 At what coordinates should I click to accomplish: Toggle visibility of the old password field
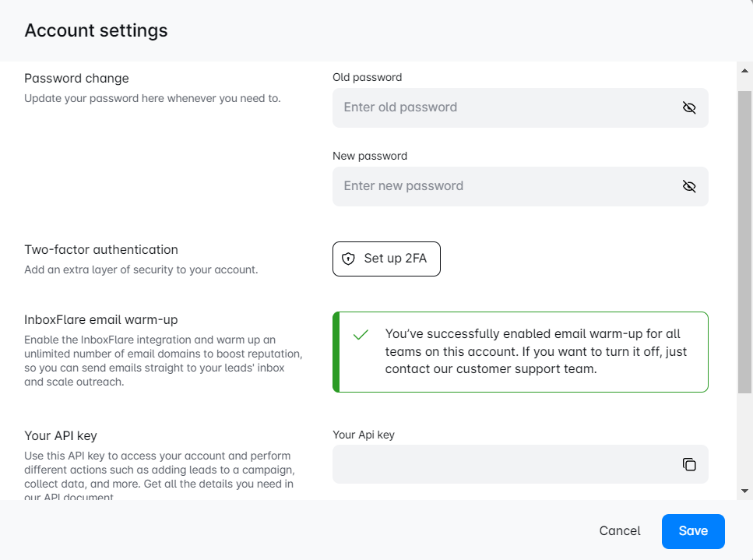[688, 107]
